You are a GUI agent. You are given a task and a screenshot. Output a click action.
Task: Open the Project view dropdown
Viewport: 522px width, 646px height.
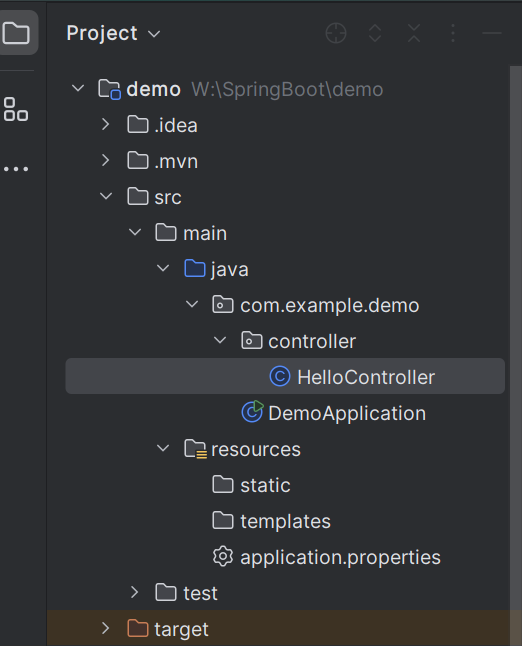tap(113, 33)
